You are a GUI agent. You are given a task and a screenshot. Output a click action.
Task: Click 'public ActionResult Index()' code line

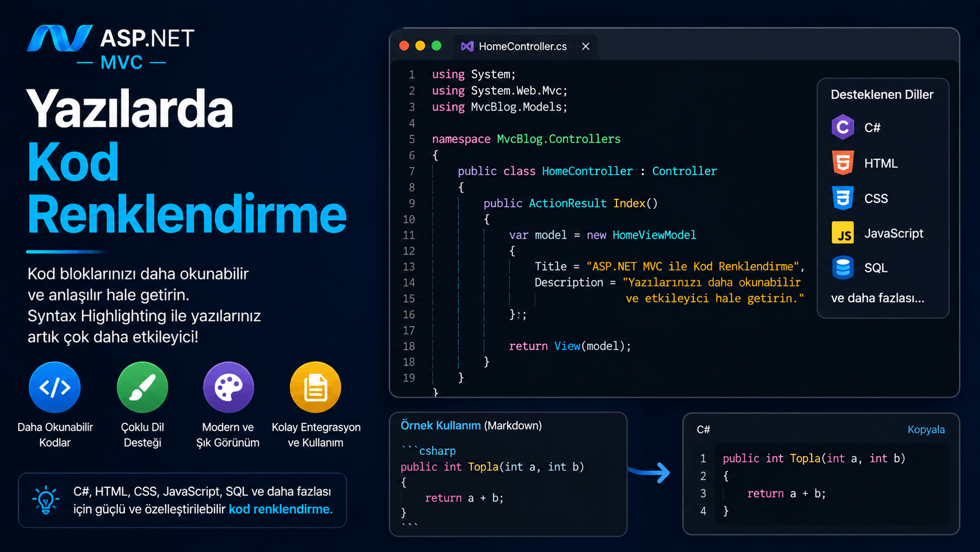pos(571,204)
